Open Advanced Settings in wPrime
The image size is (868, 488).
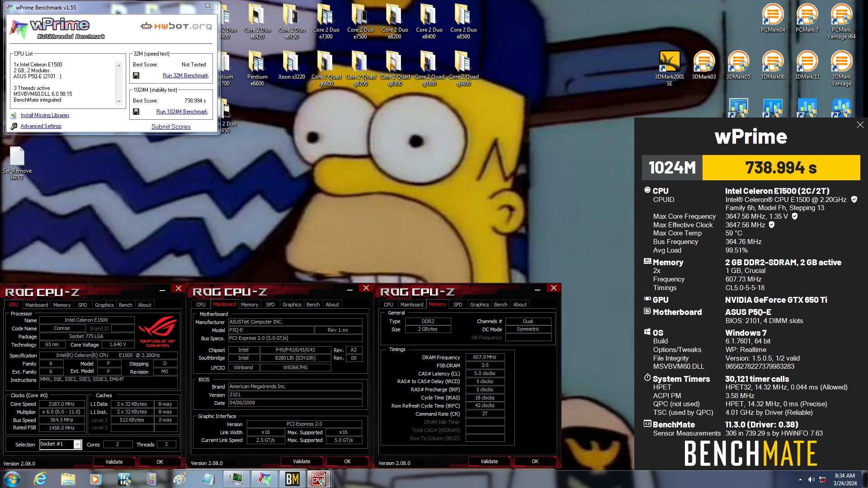(x=41, y=126)
